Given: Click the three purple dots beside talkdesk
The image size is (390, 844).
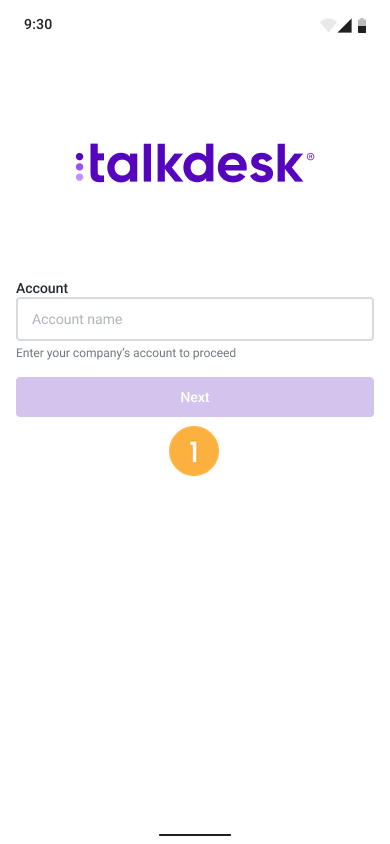Looking at the screenshot, I should point(80,167).
